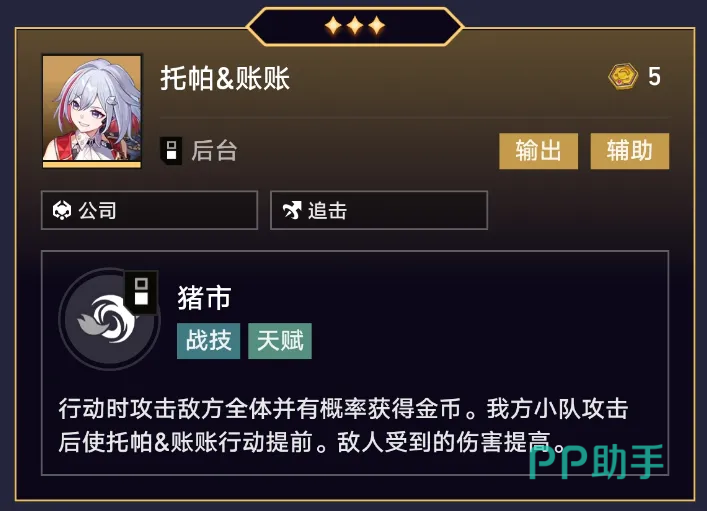The height and width of the screenshot is (511, 707).
Task: Choose the 天赋 skill type tag
Action: 280,341
